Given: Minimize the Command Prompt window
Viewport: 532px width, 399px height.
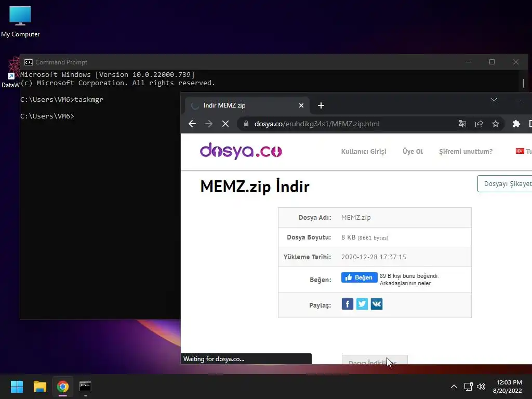Looking at the screenshot, I should click(x=469, y=62).
